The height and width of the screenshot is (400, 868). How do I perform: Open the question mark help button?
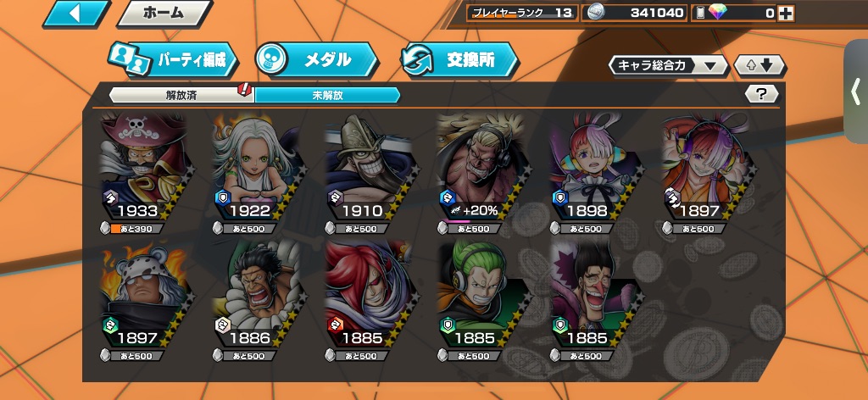pos(761,94)
